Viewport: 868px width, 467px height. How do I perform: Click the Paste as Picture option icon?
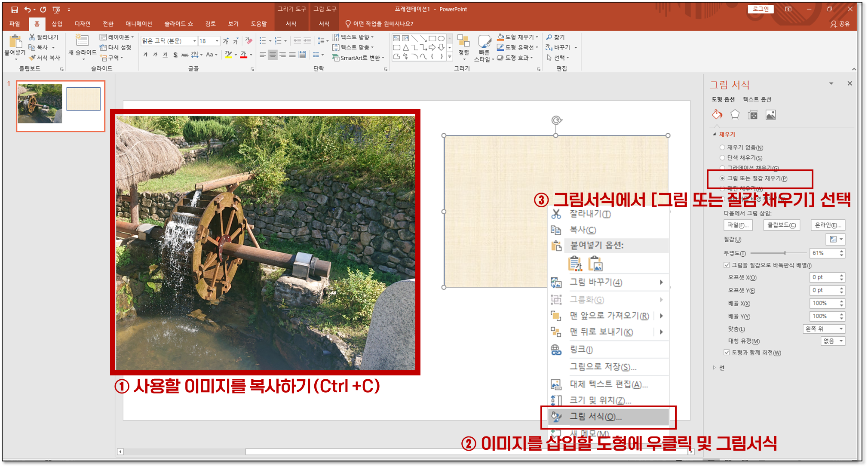coord(595,264)
